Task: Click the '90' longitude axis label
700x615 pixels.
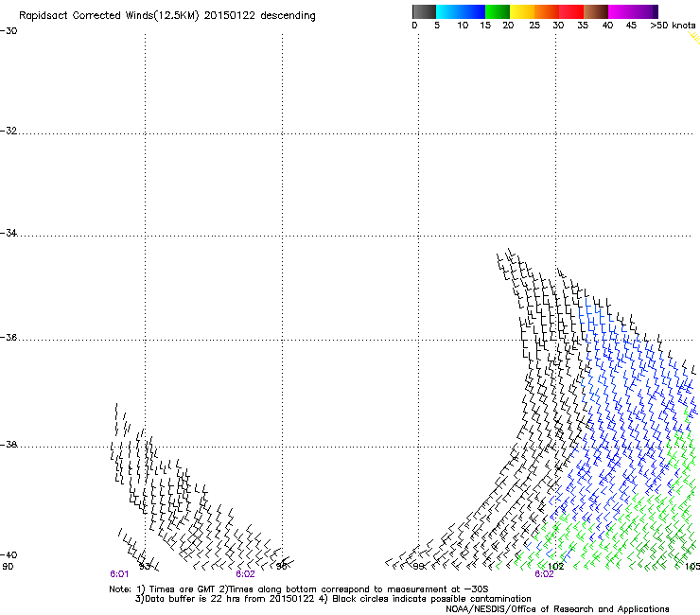Action: [8, 567]
